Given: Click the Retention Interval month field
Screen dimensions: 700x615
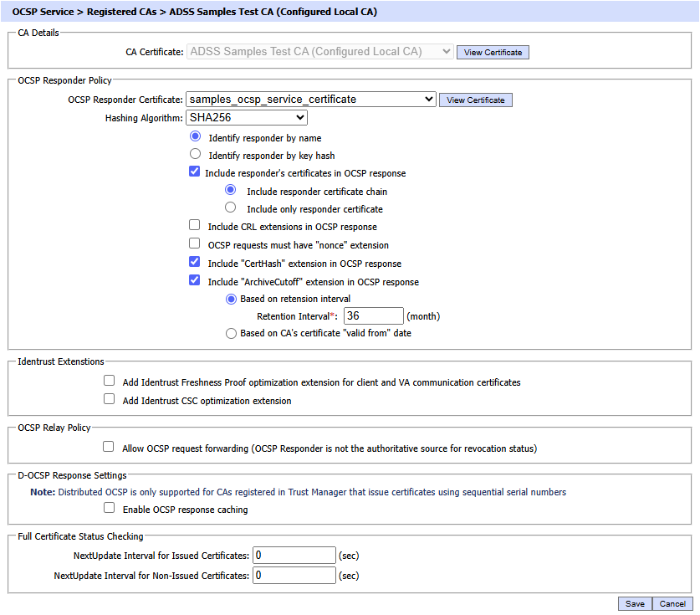Looking at the screenshot, I should pyautogui.click(x=373, y=315).
